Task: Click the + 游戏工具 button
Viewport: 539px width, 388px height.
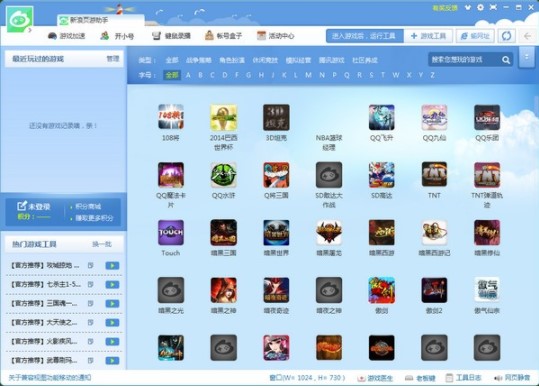Action: point(428,36)
